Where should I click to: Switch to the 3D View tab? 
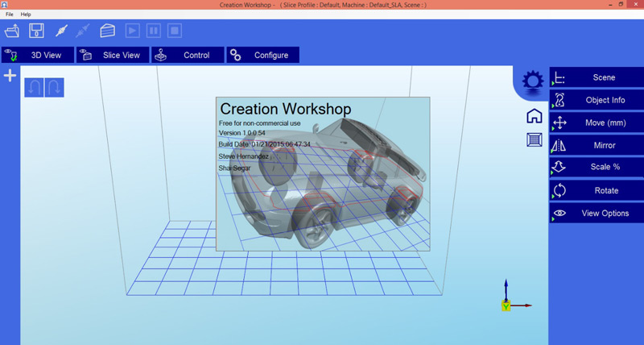click(x=38, y=55)
